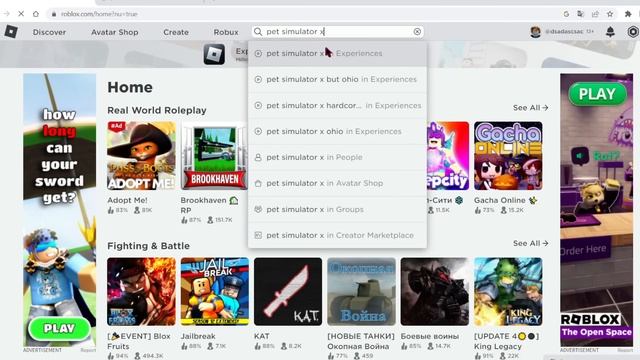640x360 pixels.
Task: Search pet simulator x in Groups
Action: 338,209
